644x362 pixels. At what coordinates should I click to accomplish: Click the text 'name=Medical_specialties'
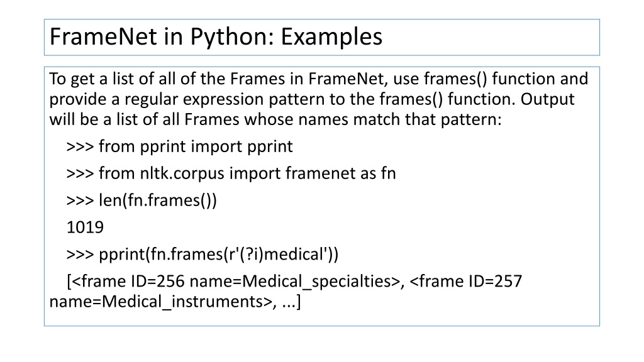tap(294, 282)
